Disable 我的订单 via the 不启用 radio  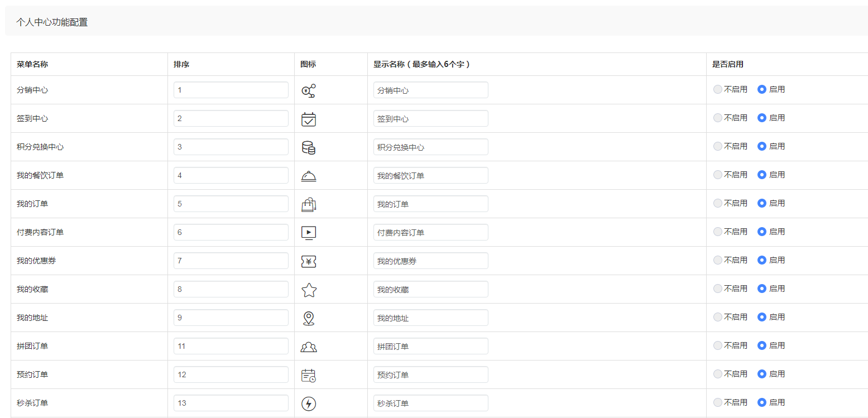coord(718,203)
